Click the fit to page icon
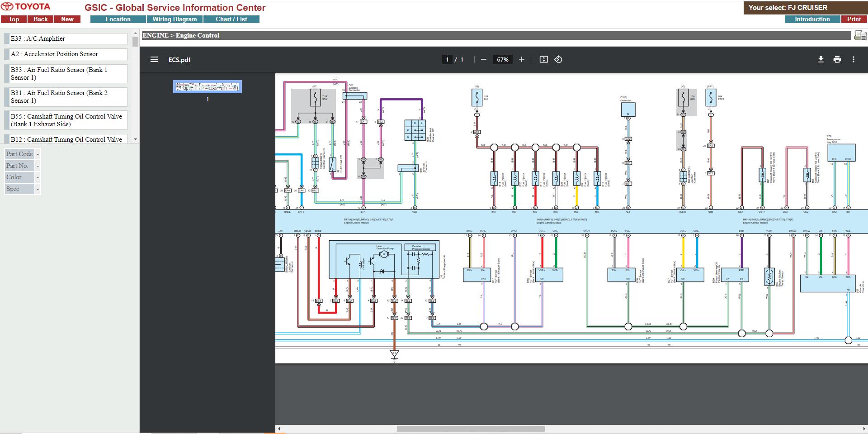 pyautogui.click(x=544, y=59)
